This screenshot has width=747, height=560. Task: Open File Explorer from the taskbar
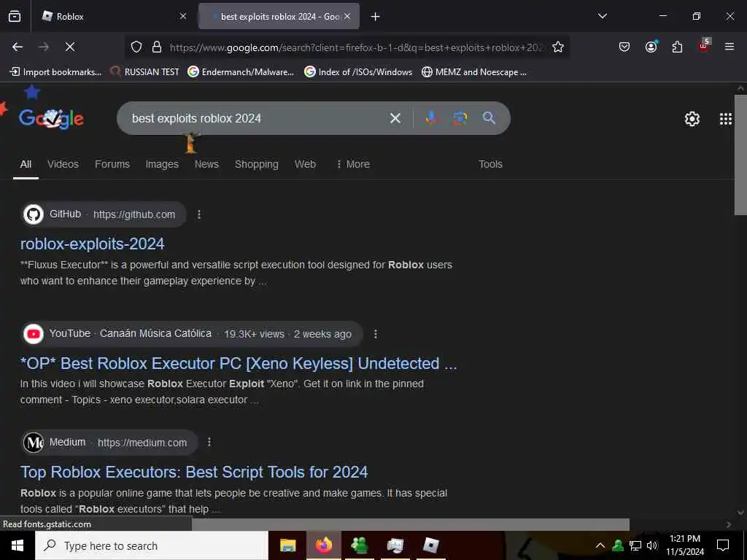click(287, 545)
